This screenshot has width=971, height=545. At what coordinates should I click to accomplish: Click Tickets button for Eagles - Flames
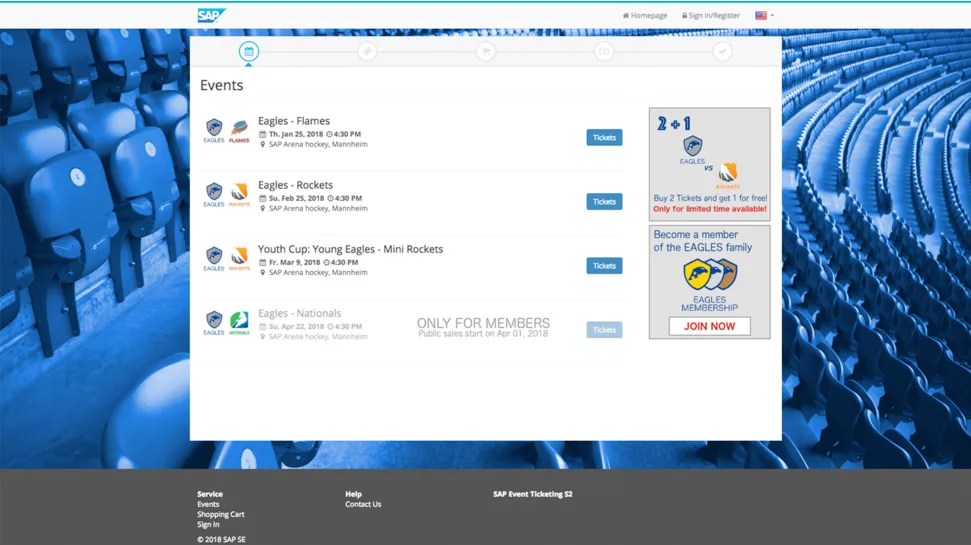click(x=604, y=138)
